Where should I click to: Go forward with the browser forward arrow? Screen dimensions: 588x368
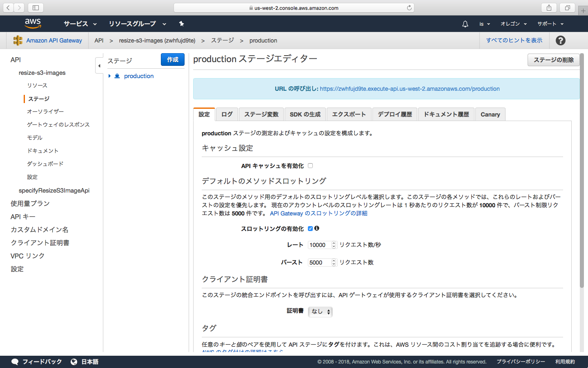click(19, 8)
